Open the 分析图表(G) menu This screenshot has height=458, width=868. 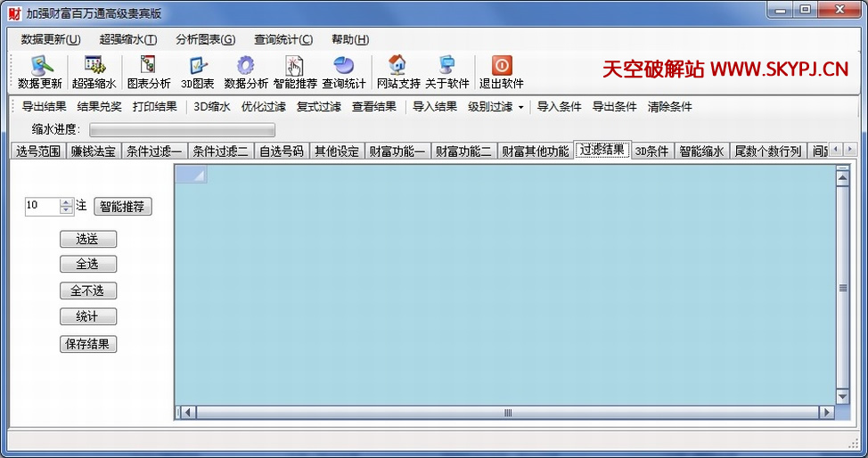point(205,39)
